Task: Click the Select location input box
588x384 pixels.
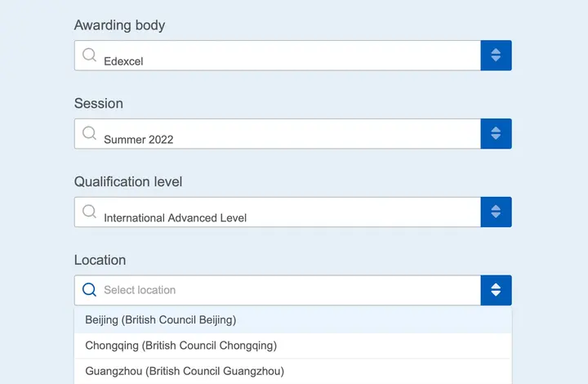Action: [x=278, y=290]
